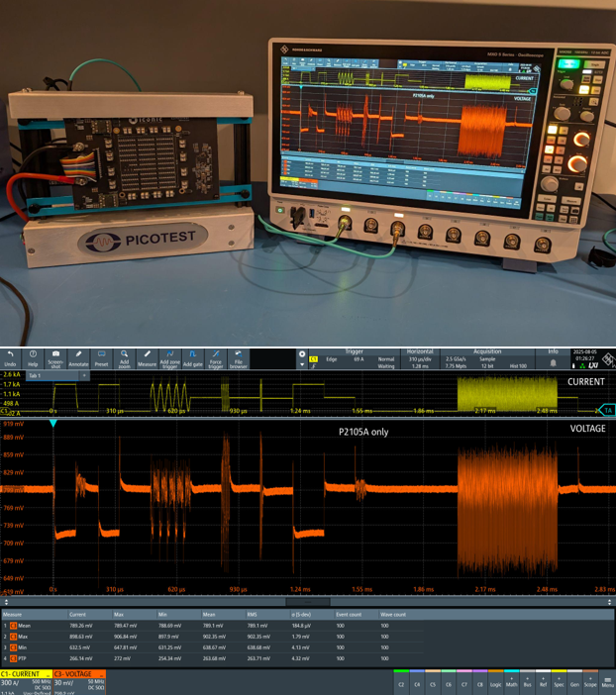This screenshot has width=616, height=695.
Task: Click the Undo toolbar icon
Action: tap(10, 358)
